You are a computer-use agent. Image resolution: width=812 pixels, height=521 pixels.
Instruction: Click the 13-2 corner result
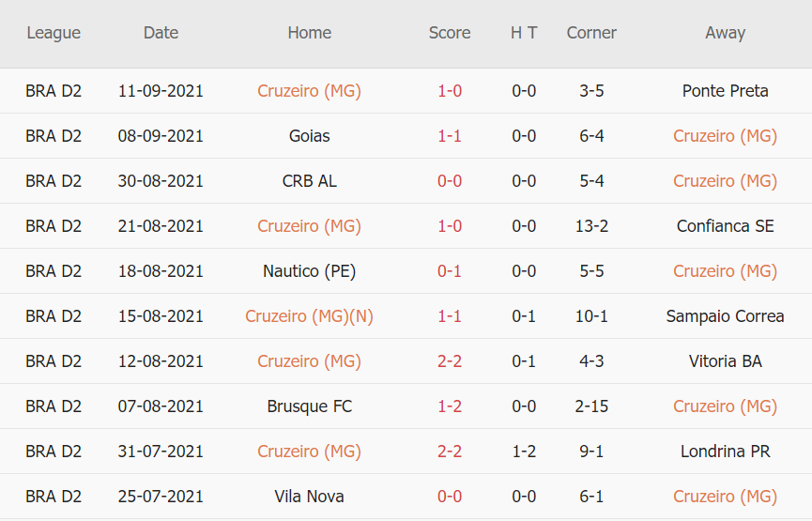point(591,226)
